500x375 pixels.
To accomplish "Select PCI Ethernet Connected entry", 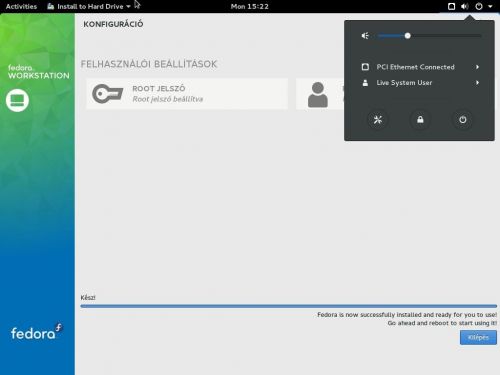I will tap(419, 67).
